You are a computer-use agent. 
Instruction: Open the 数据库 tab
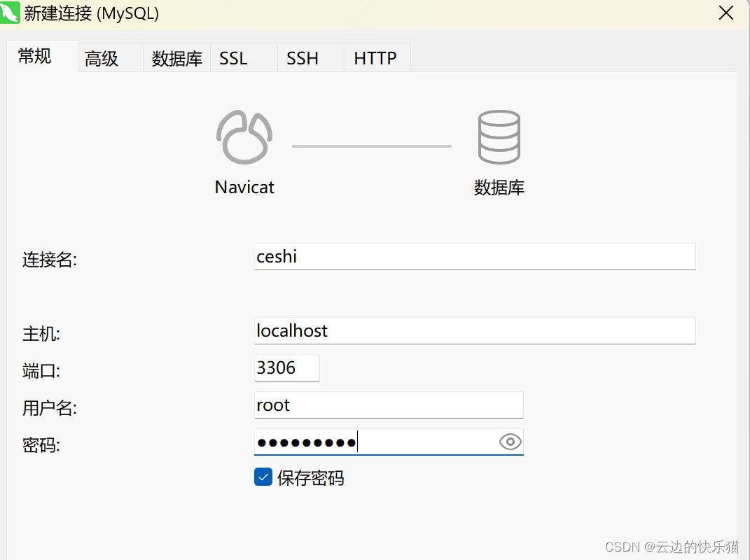[177, 58]
